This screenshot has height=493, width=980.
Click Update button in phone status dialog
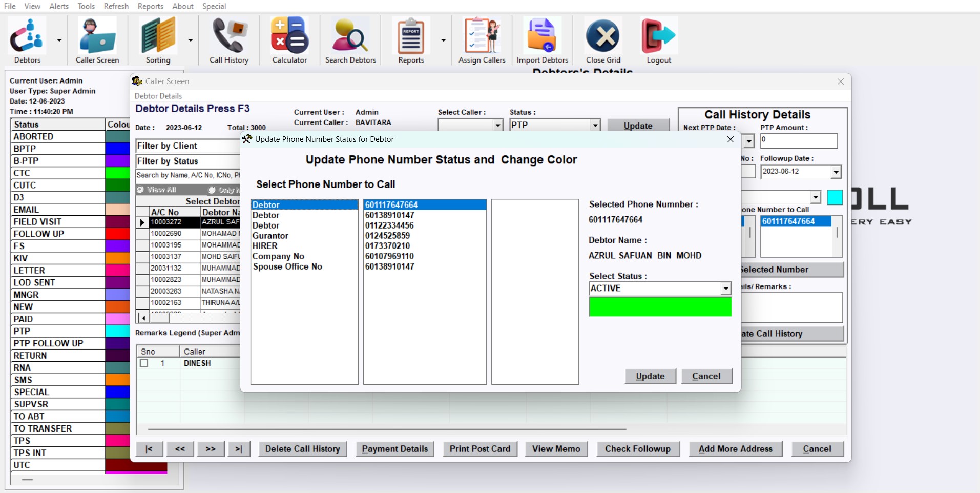pos(650,376)
